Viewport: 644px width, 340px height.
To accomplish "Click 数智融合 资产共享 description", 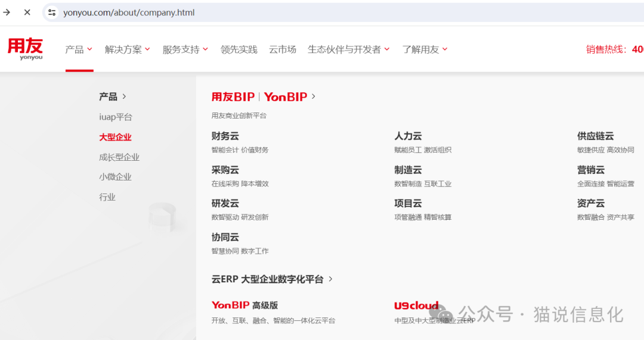I will 605,217.
